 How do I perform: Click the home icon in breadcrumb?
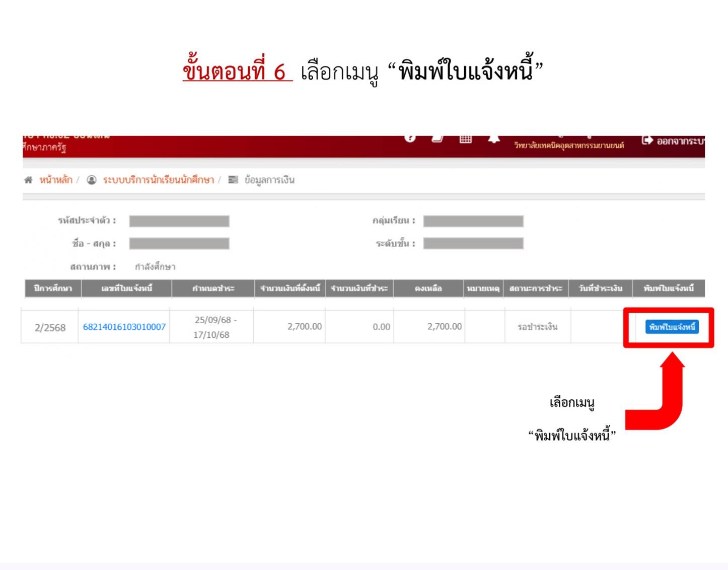click(29, 180)
